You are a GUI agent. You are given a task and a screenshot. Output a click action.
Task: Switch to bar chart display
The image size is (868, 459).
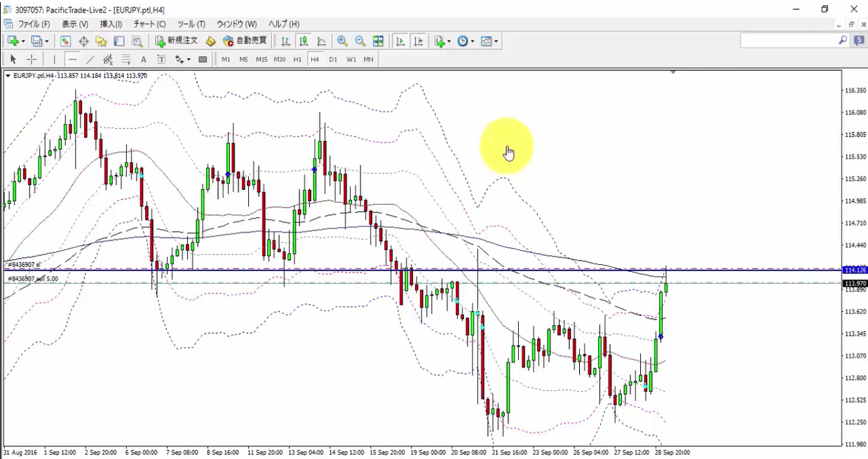285,41
